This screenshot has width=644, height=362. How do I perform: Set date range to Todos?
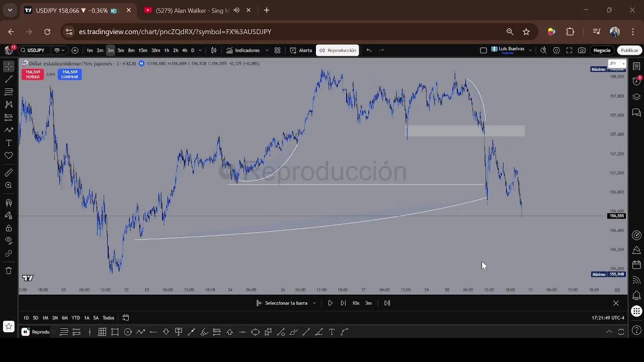108,318
